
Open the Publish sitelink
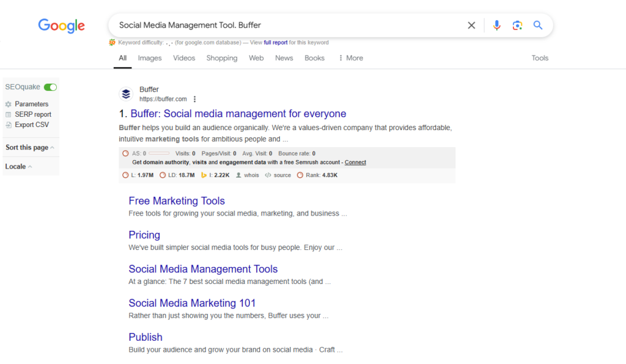145,337
